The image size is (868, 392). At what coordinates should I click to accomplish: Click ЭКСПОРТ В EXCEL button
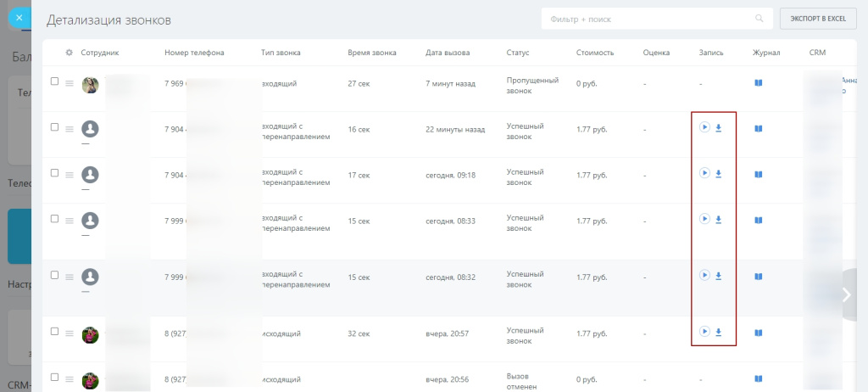click(818, 19)
